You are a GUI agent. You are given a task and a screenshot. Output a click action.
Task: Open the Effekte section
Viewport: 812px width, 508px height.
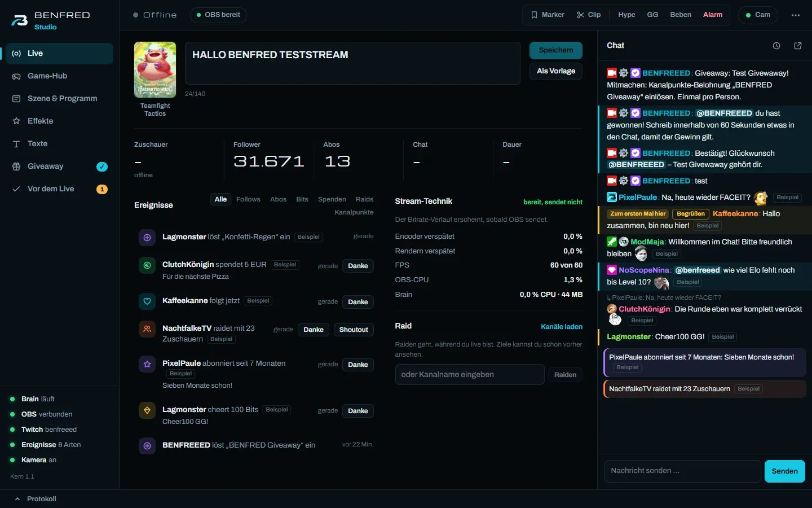[59, 121]
